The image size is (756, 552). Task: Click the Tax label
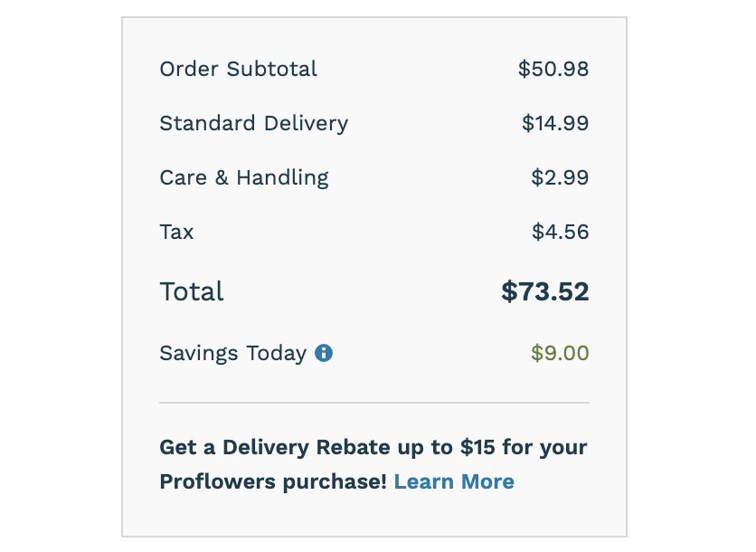[x=176, y=232]
